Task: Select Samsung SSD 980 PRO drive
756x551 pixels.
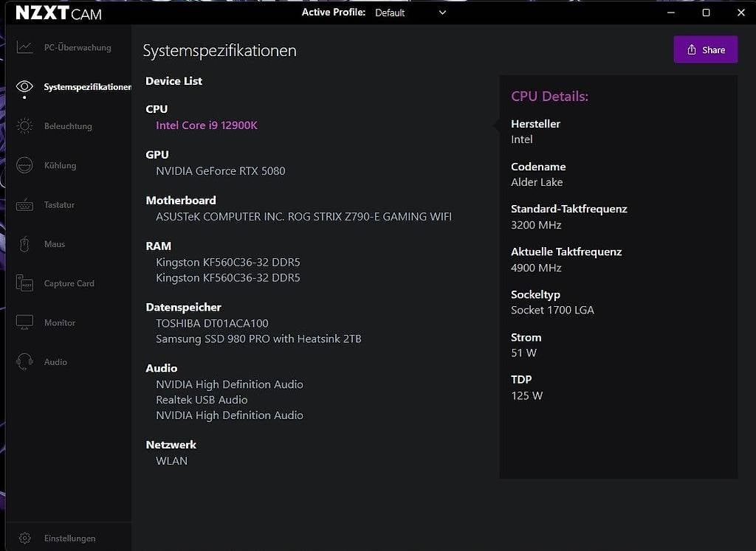Action: click(258, 339)
